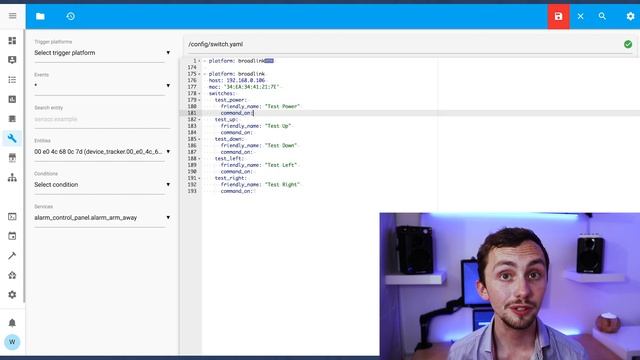640x360 pixels.
Task: Open the Terminal sidebar icon
Action: pyautogui.click(x=12, y=217)
